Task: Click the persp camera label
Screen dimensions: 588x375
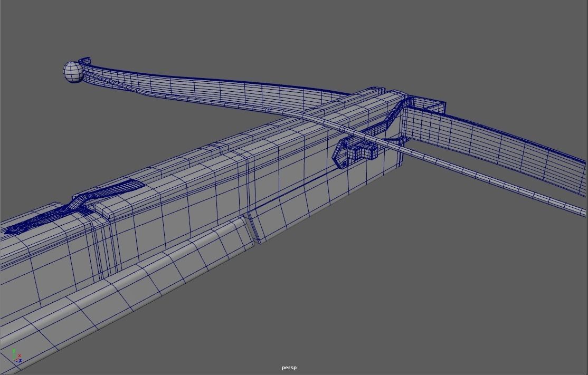Action: 289,368
